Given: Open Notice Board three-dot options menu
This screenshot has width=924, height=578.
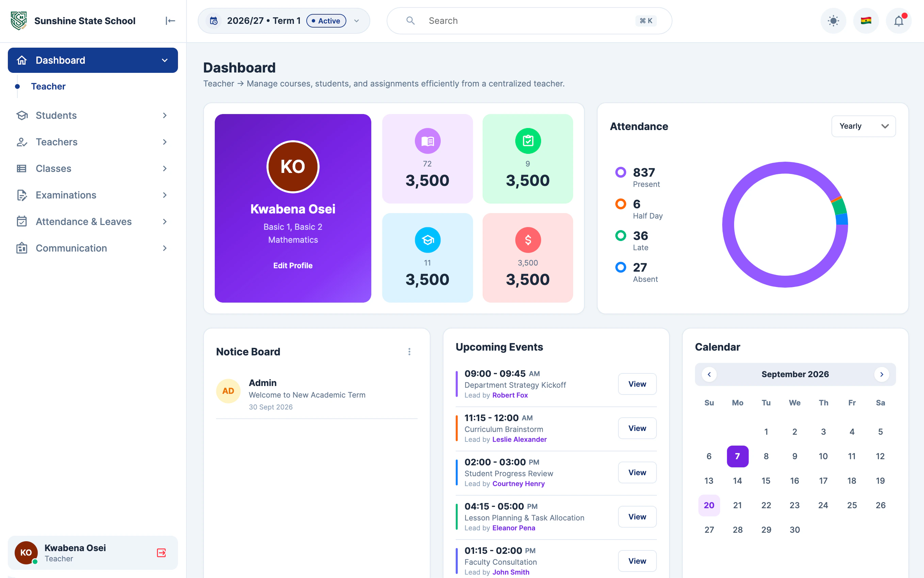Looking at the screenshot, I should coord(409,352).
